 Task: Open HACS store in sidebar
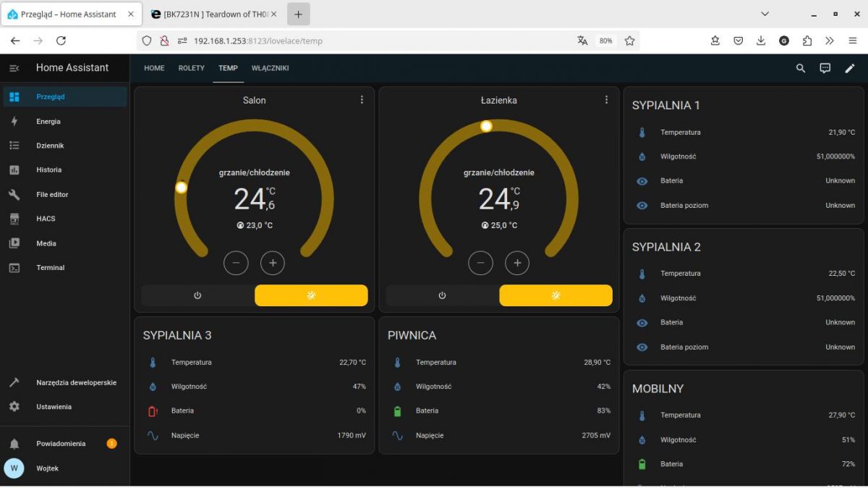point(65,219)
